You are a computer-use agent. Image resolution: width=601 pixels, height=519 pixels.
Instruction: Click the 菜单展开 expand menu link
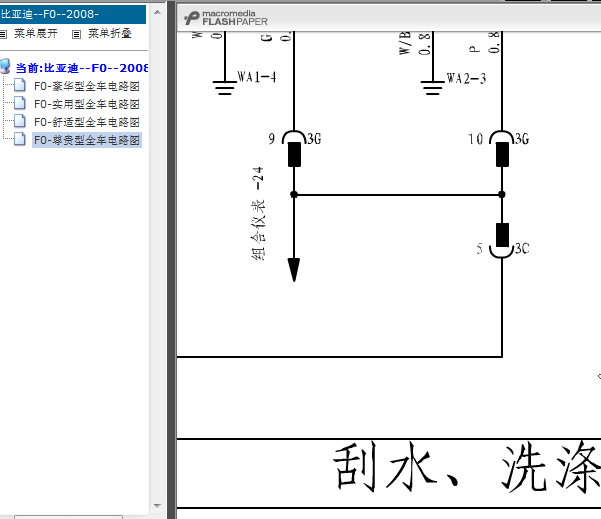pos(36,34)
